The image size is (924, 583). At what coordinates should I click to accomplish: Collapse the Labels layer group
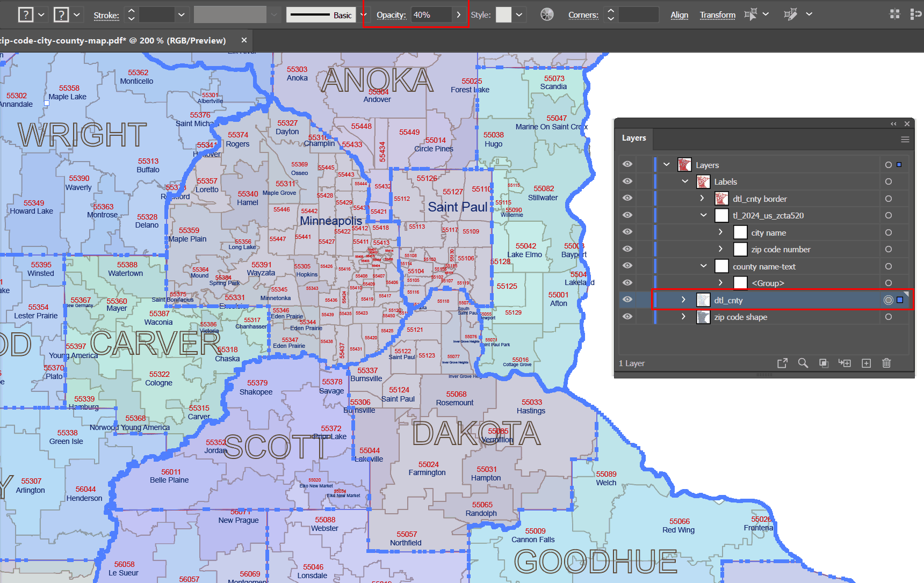pyautogui.click(x=685, y=181)
